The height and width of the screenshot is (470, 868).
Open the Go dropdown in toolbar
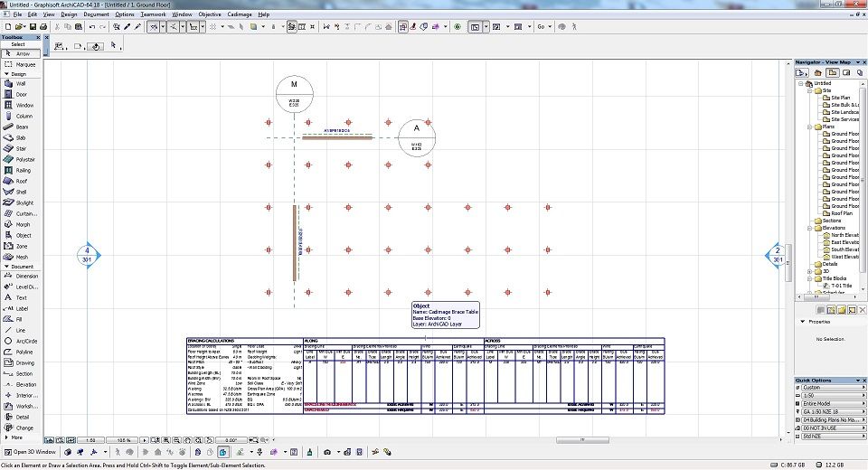pos(544,26)
